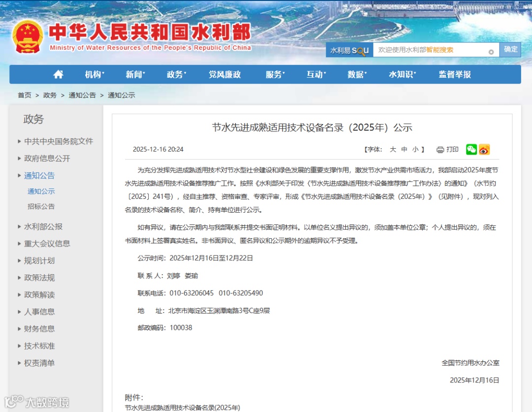Viewport: 532px width, 412px height.
Task: Set font size to 大
Action: [x=393, y=150]
